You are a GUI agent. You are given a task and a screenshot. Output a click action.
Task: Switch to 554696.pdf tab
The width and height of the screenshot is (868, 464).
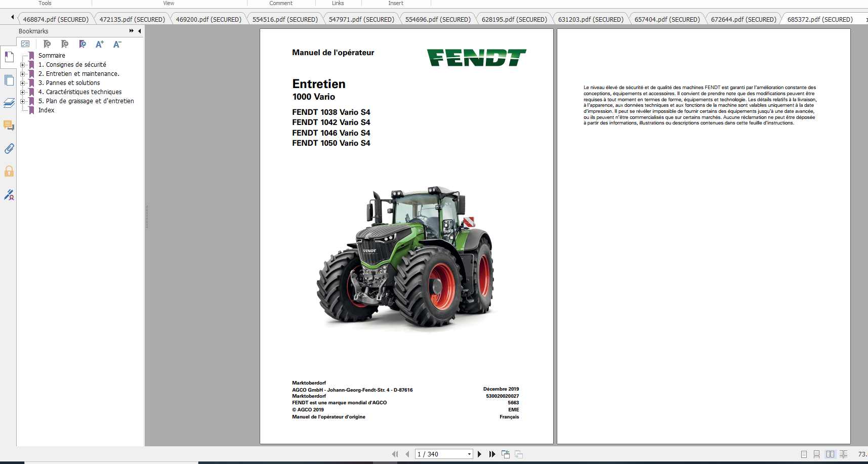[438, 19]
